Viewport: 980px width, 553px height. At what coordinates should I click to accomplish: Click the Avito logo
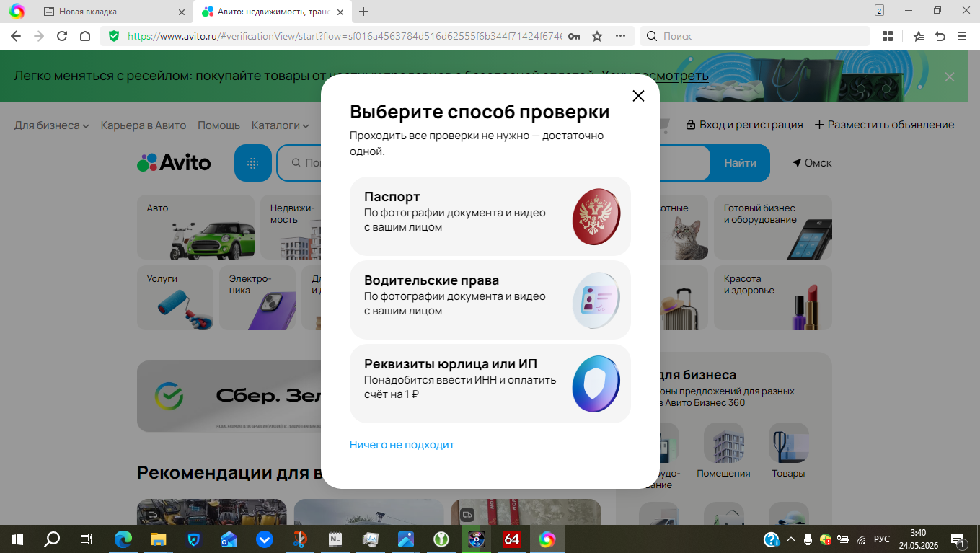[174, 163]
